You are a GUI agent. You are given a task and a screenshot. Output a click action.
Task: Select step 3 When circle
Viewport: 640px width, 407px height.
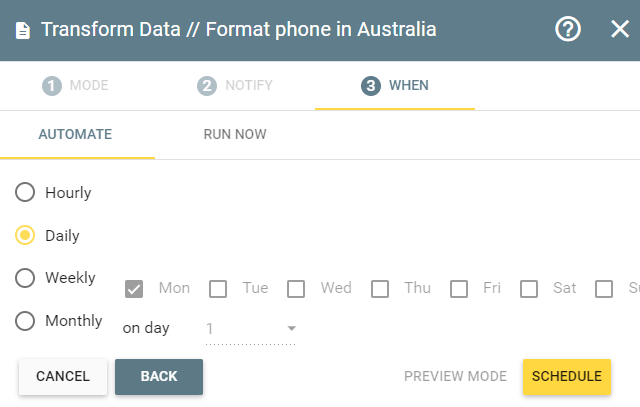(371, 86)
